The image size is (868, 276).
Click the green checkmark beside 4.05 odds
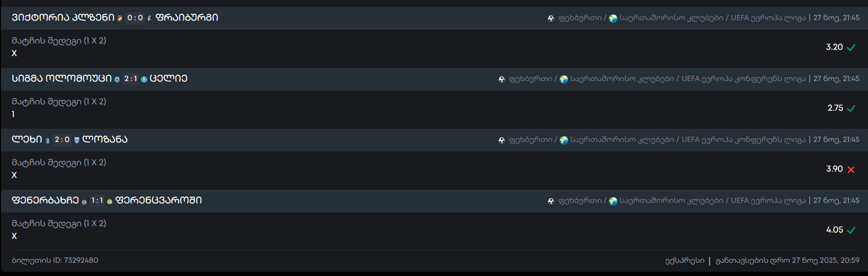tap(851, 230)
